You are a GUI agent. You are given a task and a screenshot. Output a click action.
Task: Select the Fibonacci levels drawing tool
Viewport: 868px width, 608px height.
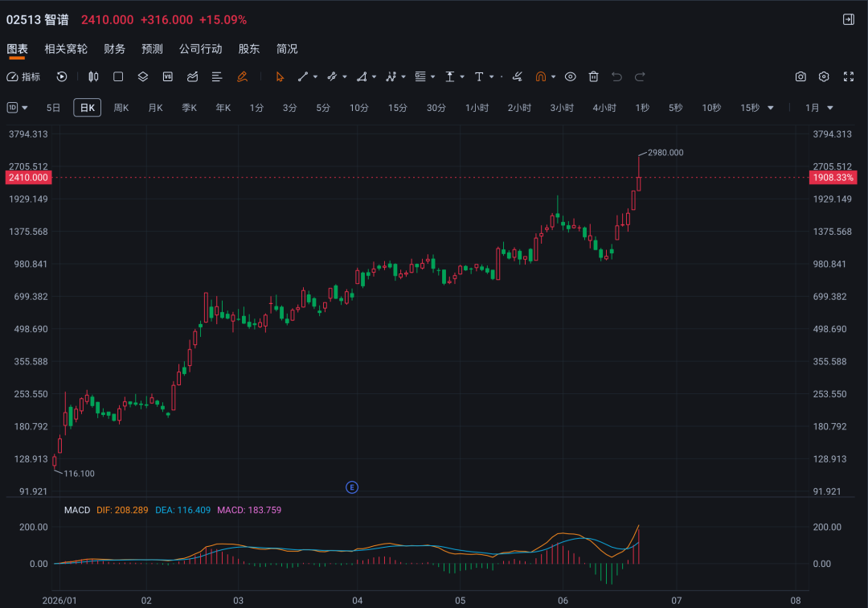click(x=420, y=77)
